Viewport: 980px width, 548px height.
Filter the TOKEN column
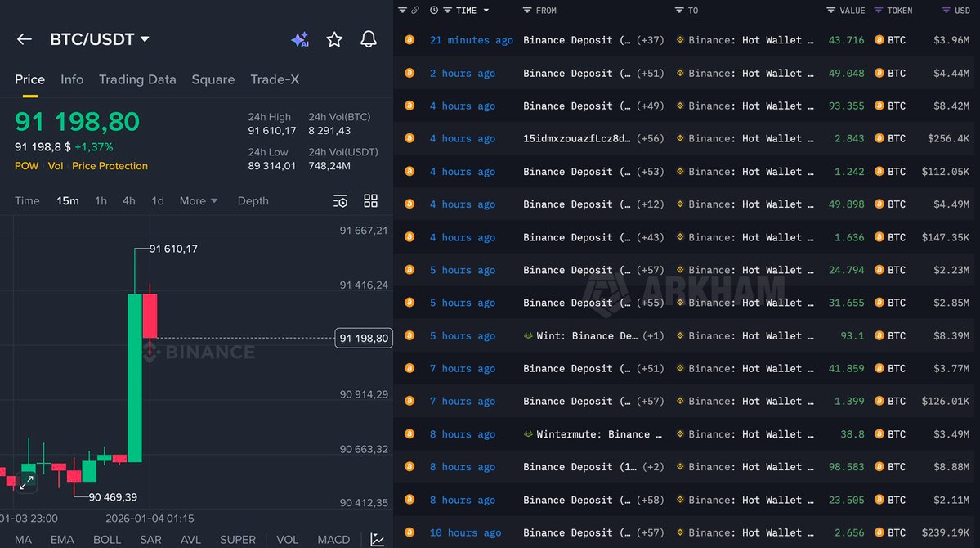point(878,10)
